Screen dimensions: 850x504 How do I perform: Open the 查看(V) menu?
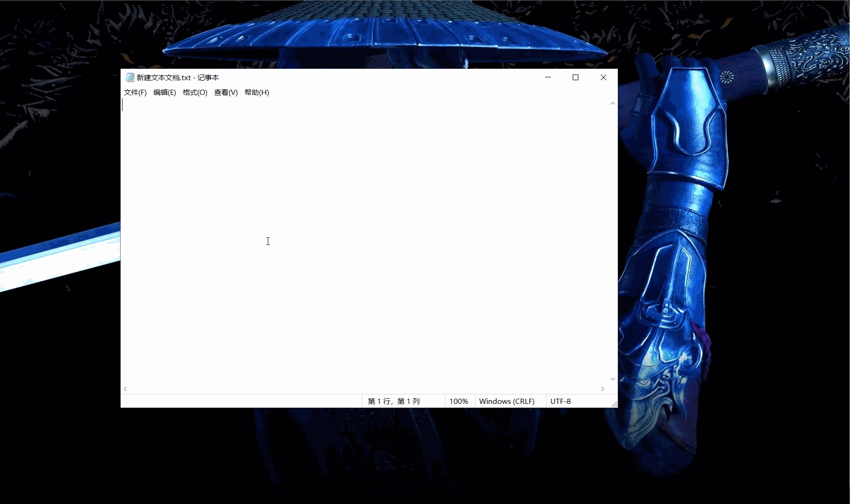click(226, 93)
